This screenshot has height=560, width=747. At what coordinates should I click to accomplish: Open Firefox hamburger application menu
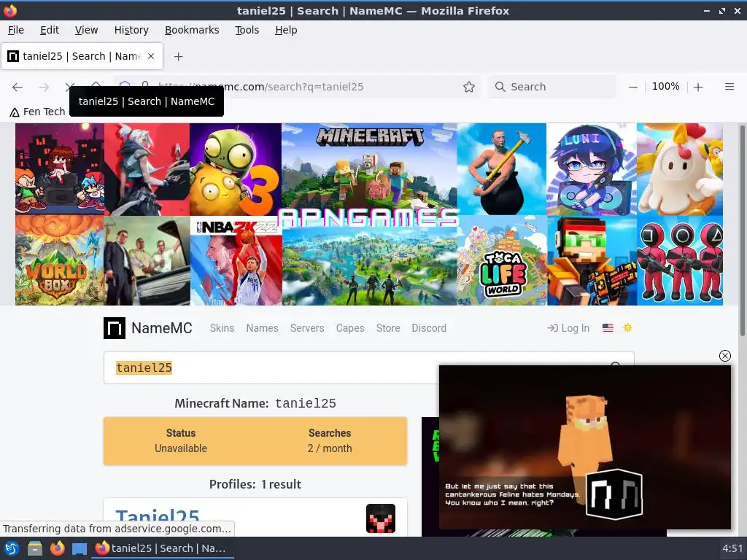click(729, 87)
